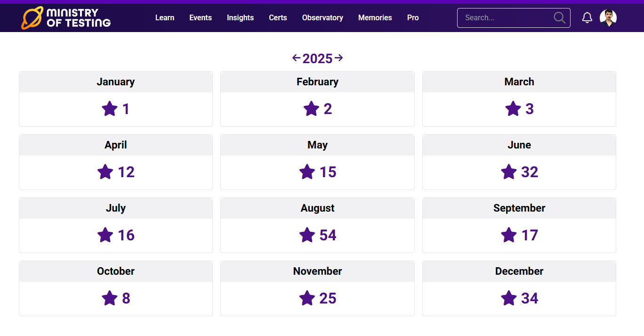The image size is (644, 336).
Task: Open the Certs navigation link
Action: (278, 18)
